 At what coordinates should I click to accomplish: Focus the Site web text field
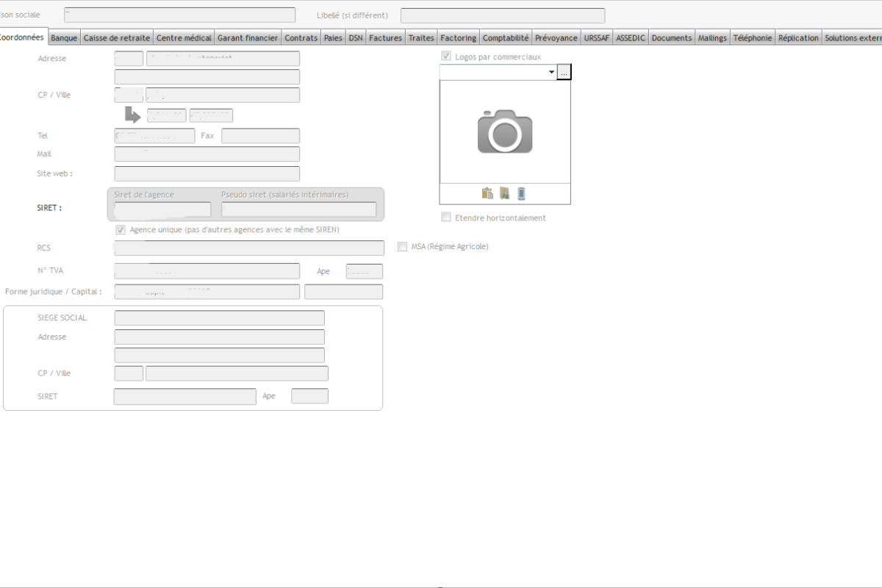(207, 173)
